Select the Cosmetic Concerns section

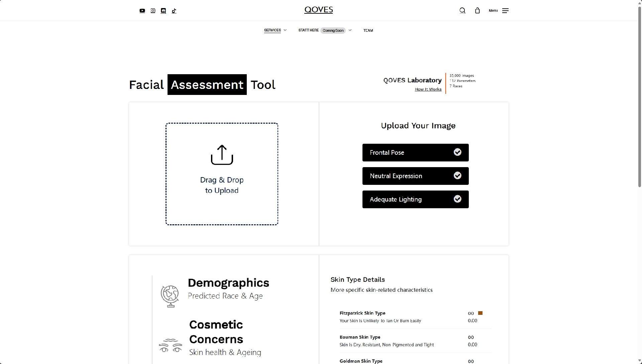pos(216,332)
